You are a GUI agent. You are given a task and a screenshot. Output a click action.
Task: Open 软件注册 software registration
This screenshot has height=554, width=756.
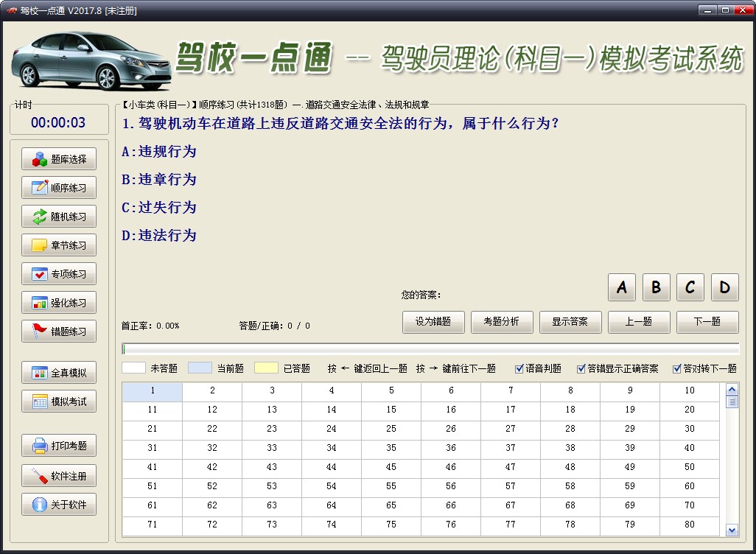pos(57,475)
